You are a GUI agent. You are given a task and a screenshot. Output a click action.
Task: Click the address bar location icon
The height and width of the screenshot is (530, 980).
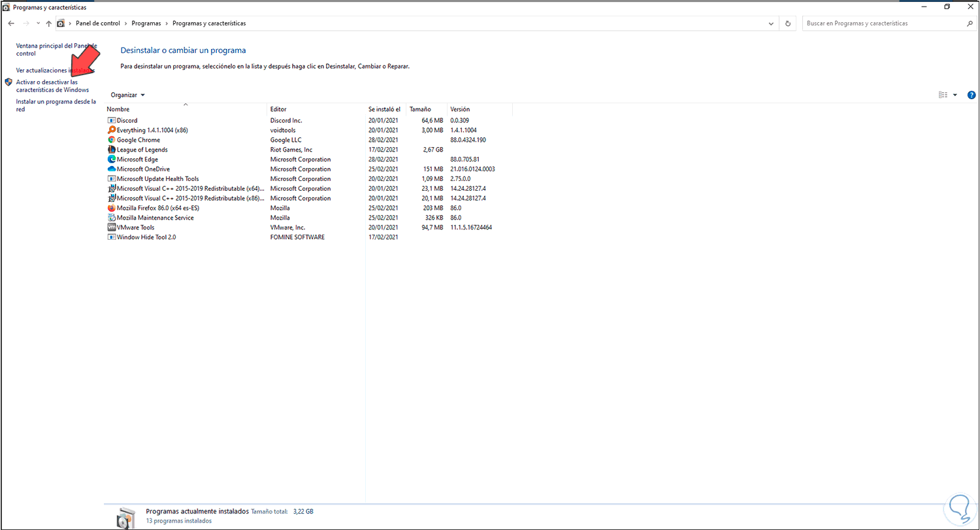pyautogui.click(x=61, y=24)
